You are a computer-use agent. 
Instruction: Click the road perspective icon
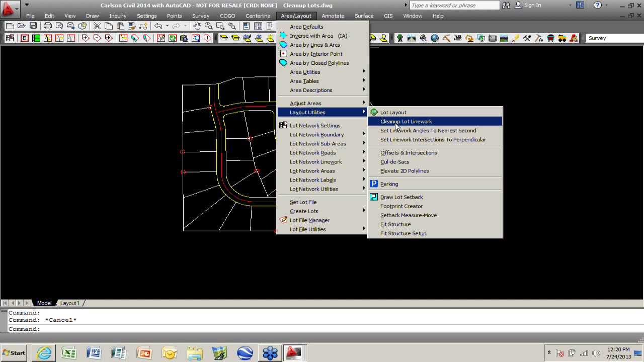tap(412, 38)
